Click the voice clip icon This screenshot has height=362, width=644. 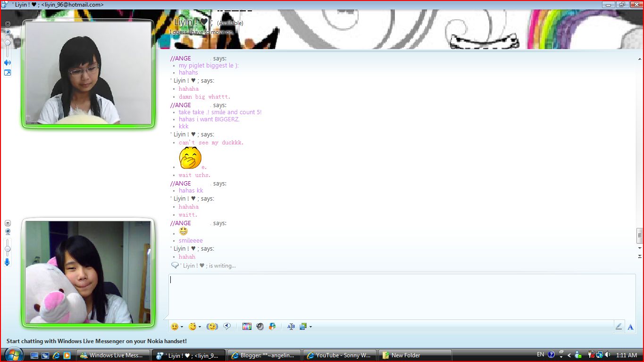(x=227, y=326)
